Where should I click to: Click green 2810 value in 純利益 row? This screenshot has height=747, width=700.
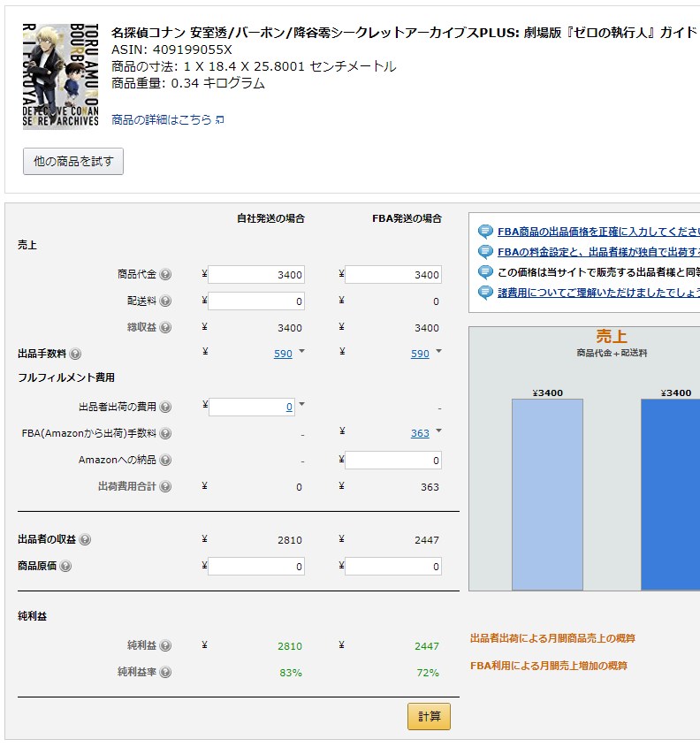290,646
